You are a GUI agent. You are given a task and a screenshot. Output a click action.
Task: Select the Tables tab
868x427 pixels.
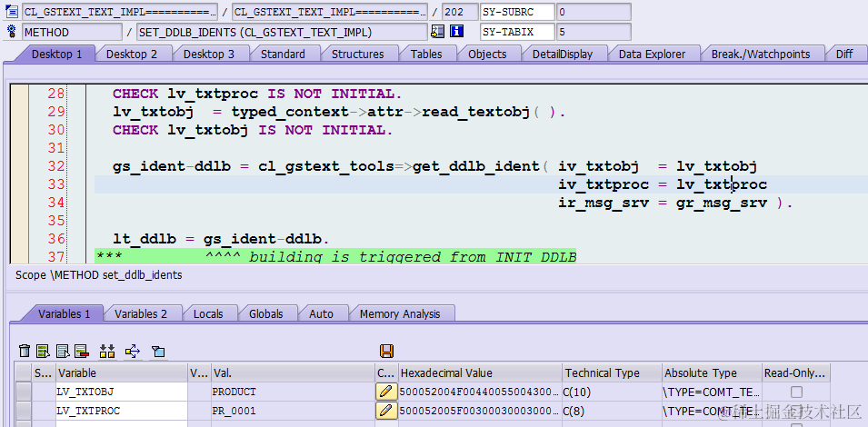pos(426,55)
